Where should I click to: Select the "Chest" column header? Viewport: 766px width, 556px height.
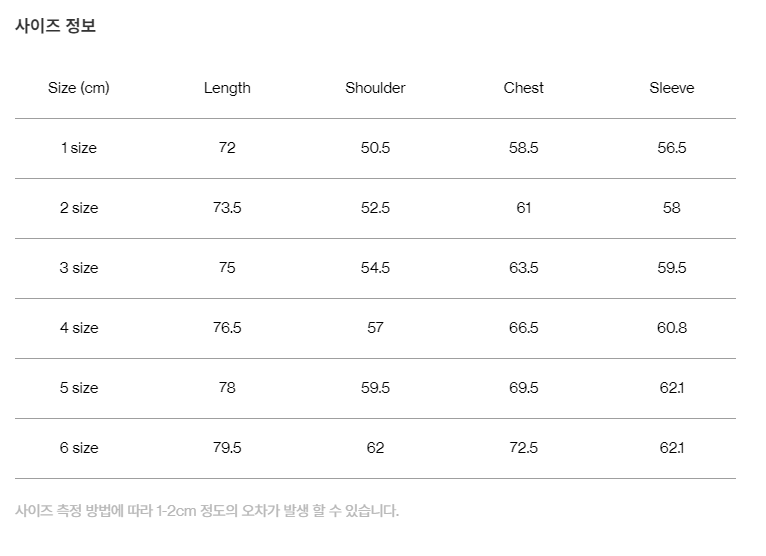(x=523, y=88)
